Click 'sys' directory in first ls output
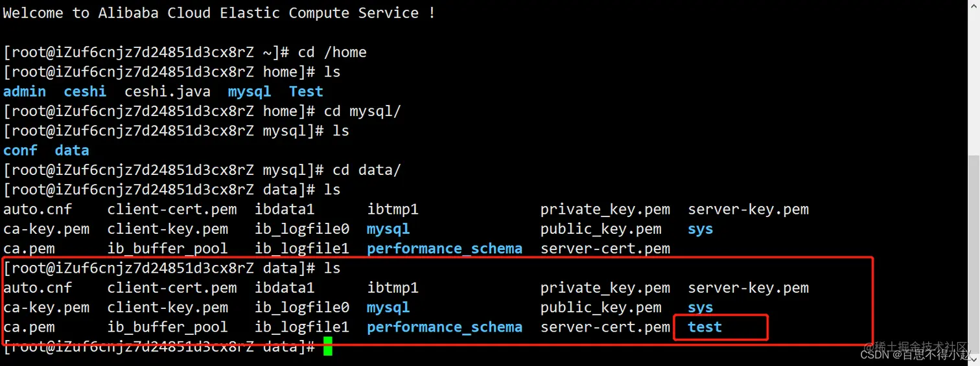The height and width of the screenshot is (366, 980). pos(700,229)
